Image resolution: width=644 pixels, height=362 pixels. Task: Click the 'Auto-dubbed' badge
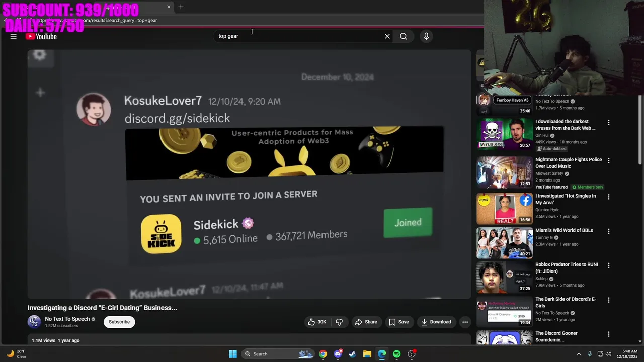(551, 149)
